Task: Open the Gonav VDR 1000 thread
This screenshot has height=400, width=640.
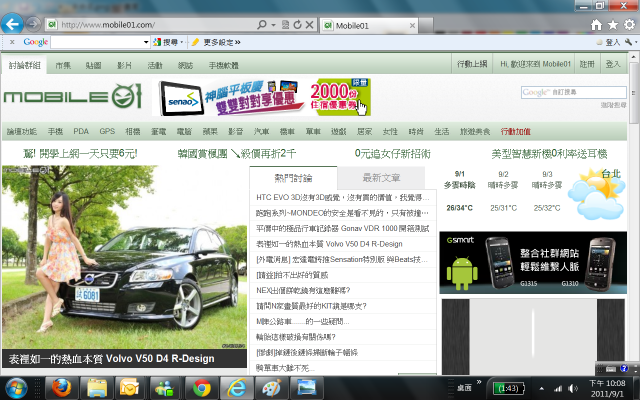Action: 342,229
